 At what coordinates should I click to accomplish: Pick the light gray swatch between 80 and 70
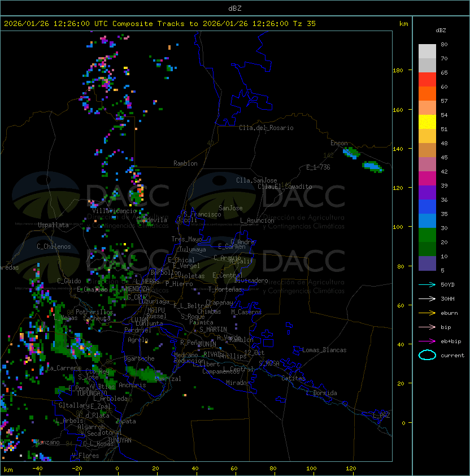427,51
